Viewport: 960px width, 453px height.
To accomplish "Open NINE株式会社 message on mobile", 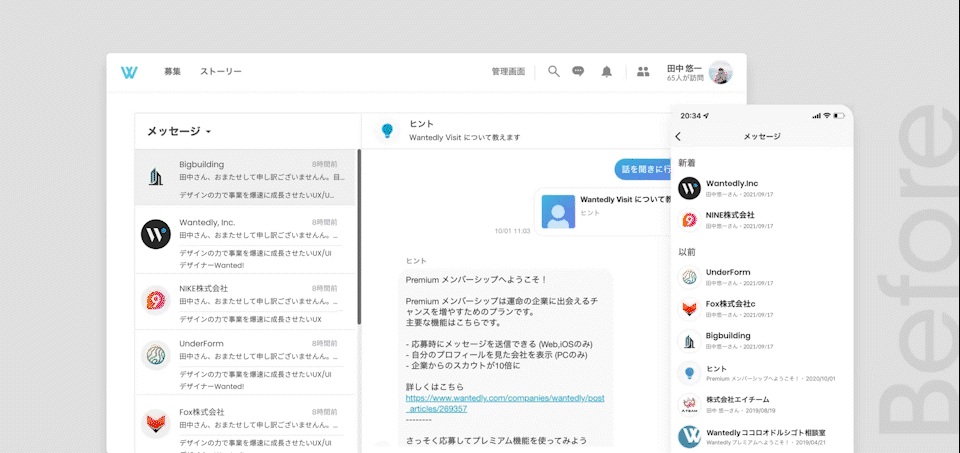I will pyautogui.click(x=760, y=219).
